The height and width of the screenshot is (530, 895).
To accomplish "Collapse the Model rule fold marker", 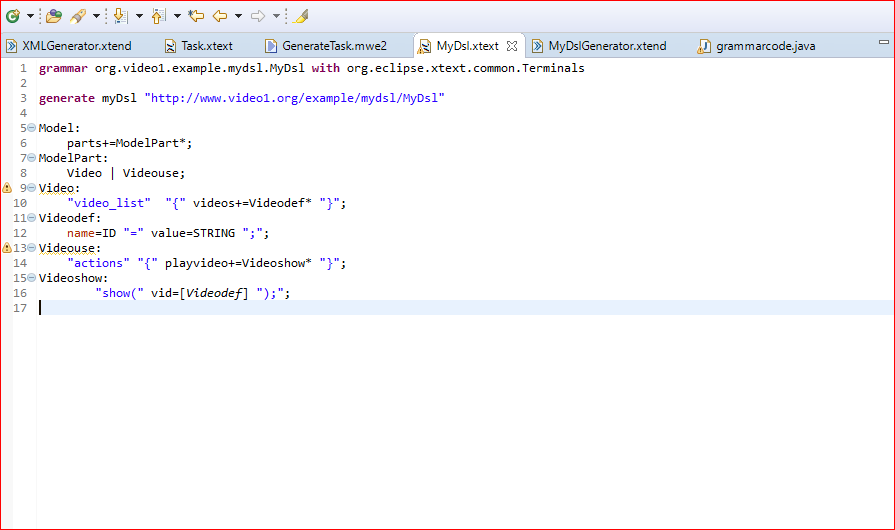I will (32, 128).
